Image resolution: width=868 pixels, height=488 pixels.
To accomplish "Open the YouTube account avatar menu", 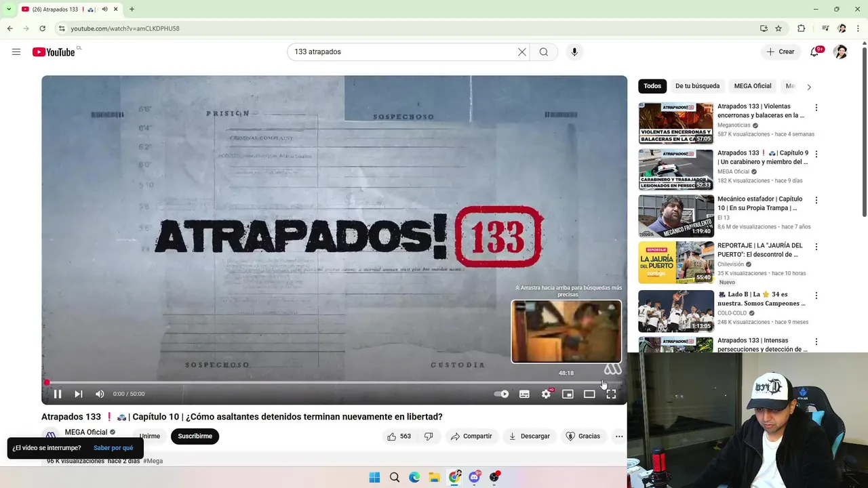I will [840, 52].
